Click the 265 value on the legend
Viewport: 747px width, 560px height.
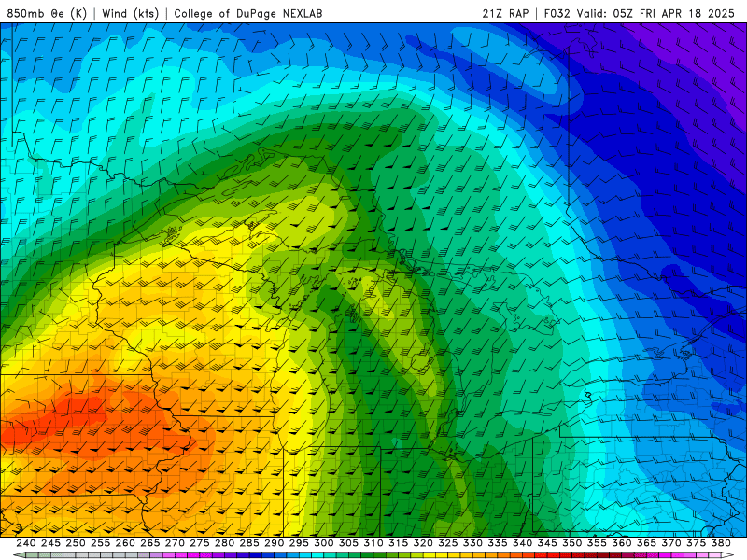click(x=150, y=543)
